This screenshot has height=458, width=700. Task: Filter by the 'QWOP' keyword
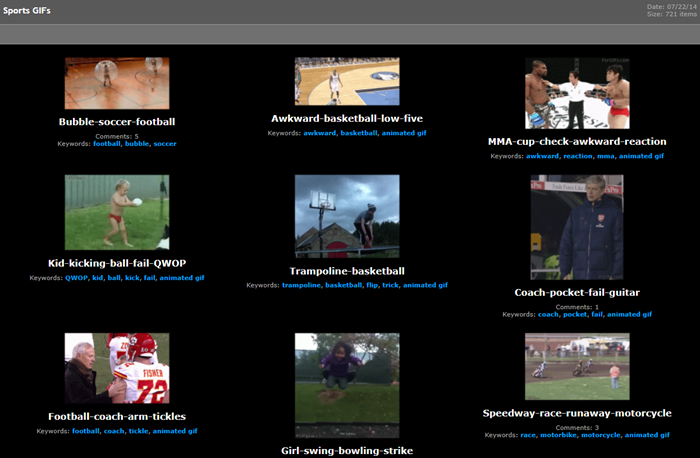[76, 278]
